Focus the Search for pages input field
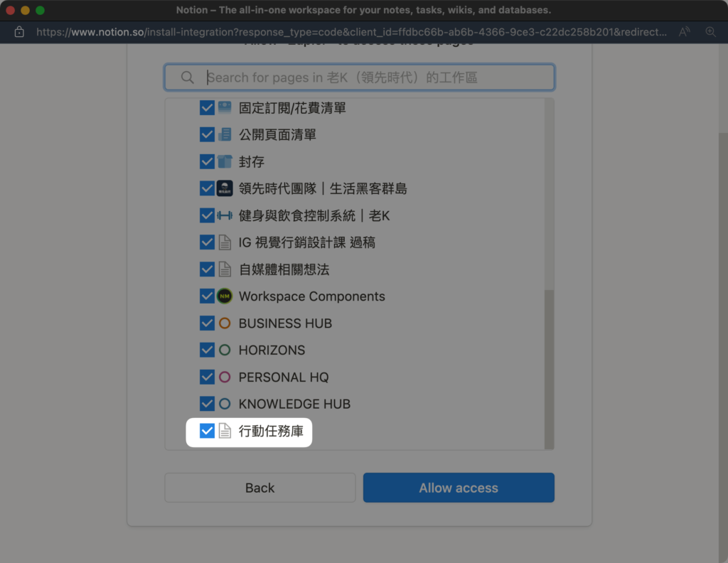The height and width of the screenshot is (563, 728). click(359, 77)
